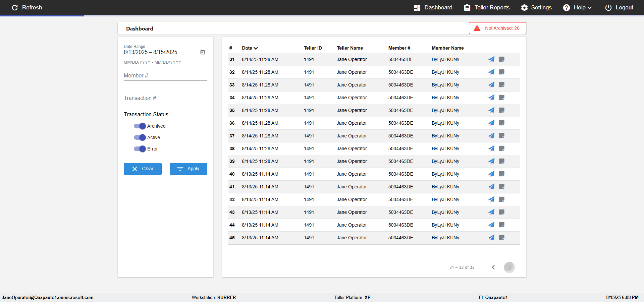The width and height of the screenshot is (644, 302).
Task: Expand the Help dropdown menu
Action: (577, 7)
